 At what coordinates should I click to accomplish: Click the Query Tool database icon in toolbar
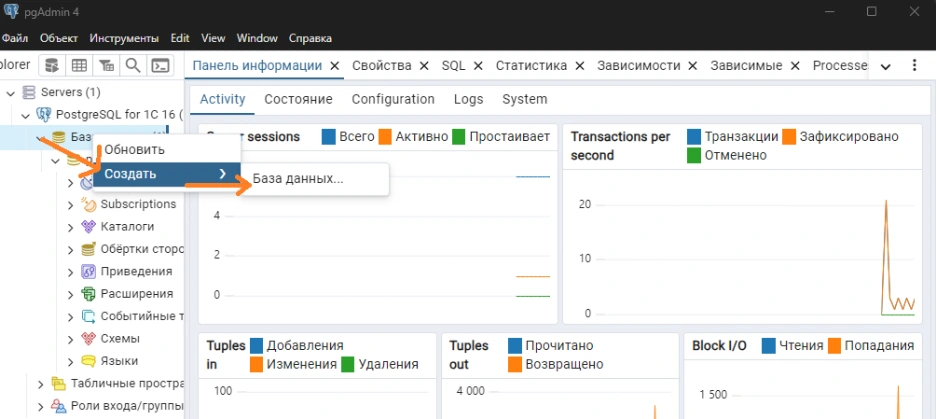51,65
